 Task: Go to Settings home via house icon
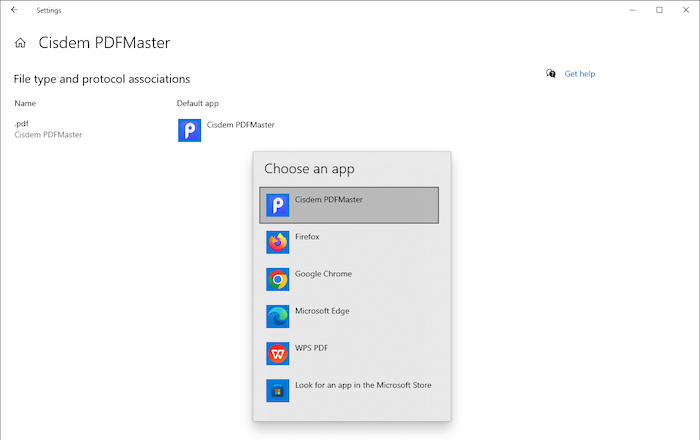tap(20, 43)
